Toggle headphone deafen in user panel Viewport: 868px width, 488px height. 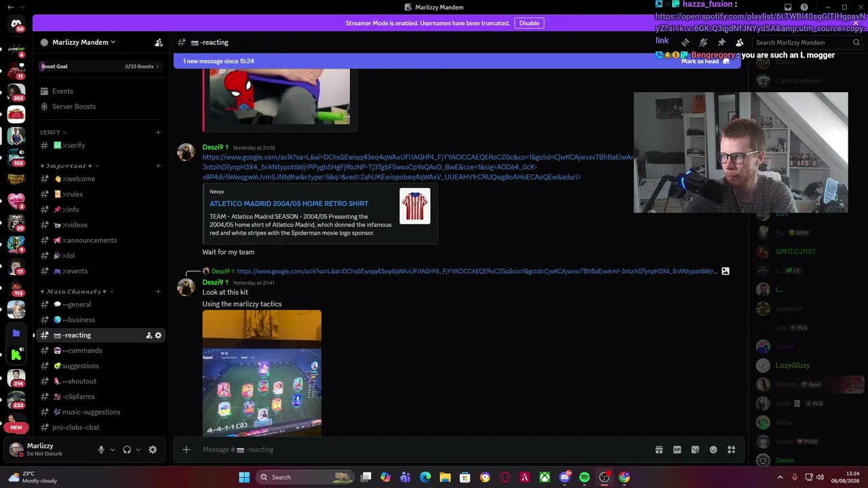tap(127, 449)
